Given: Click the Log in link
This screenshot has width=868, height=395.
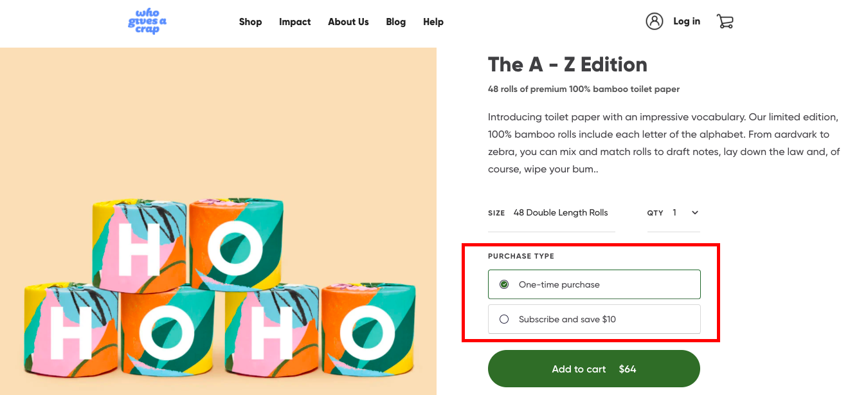Looking at the screenshot, I should [x=686, y=21].
